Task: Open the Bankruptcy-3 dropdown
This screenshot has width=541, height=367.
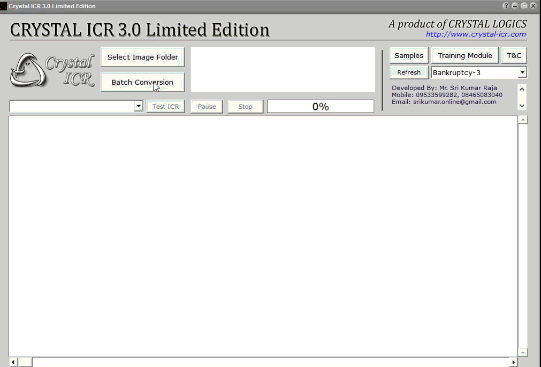Action: click(x=522, y=72)
